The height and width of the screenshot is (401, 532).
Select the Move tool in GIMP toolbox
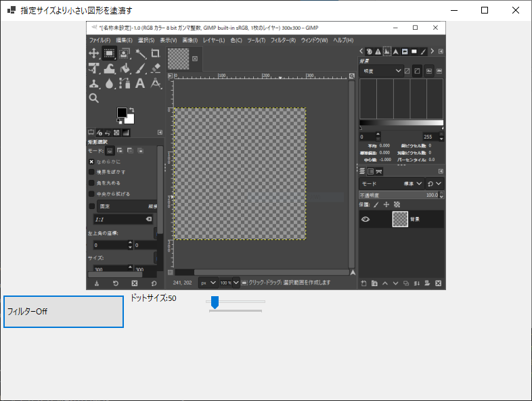[x=94, y=53]
